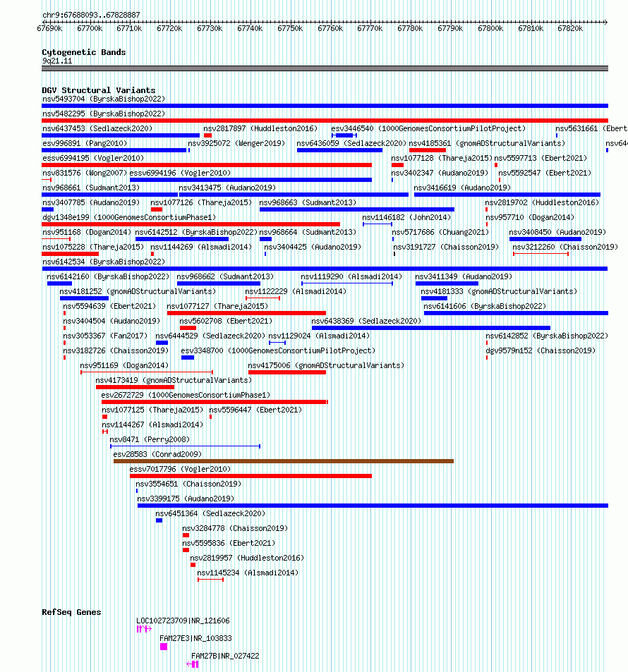Open nsv3416619 (Audano2019) label
This screenshot has width=628, height=672.
tap(462, 188)
